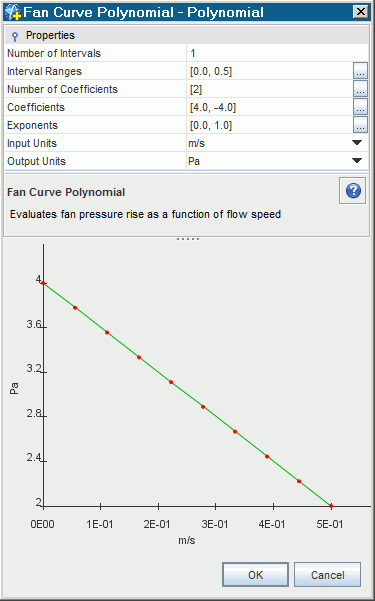Screen dimensions: 375x601
Task: Expand the Output Units dropdown
Action: [357, 161]
